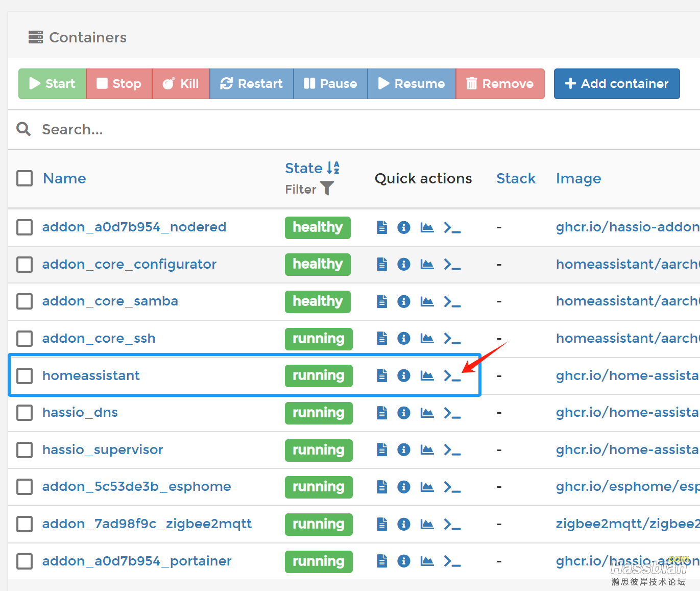
Task: Inspect addon_7ad98f9c_zigbee2mqtt info icon
Action: coord(404,524)
